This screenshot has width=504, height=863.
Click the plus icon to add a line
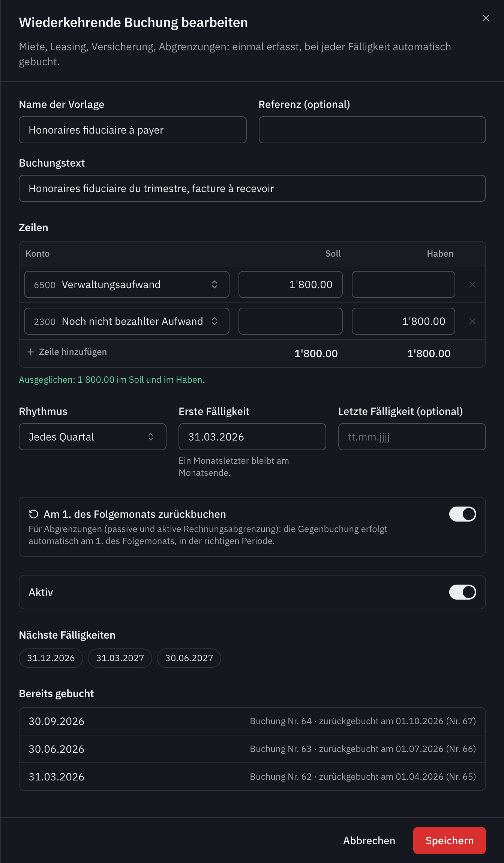[x=31, y=352]
